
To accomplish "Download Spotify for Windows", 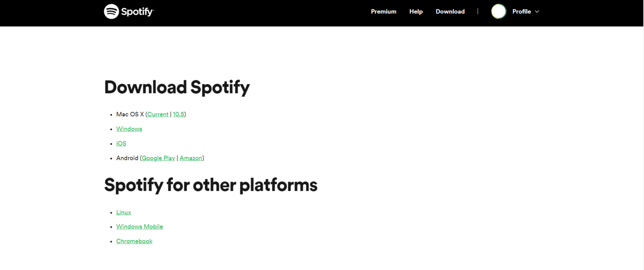I will click(x=129, y=129).
